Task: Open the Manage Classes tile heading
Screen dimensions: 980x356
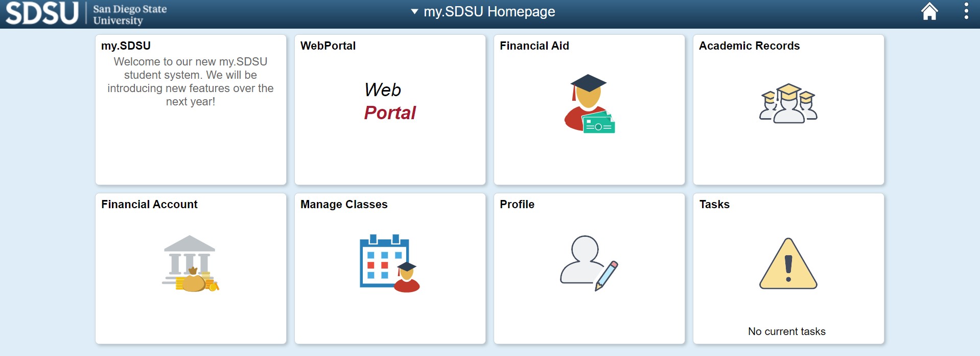Action: [x=344, y=204]
